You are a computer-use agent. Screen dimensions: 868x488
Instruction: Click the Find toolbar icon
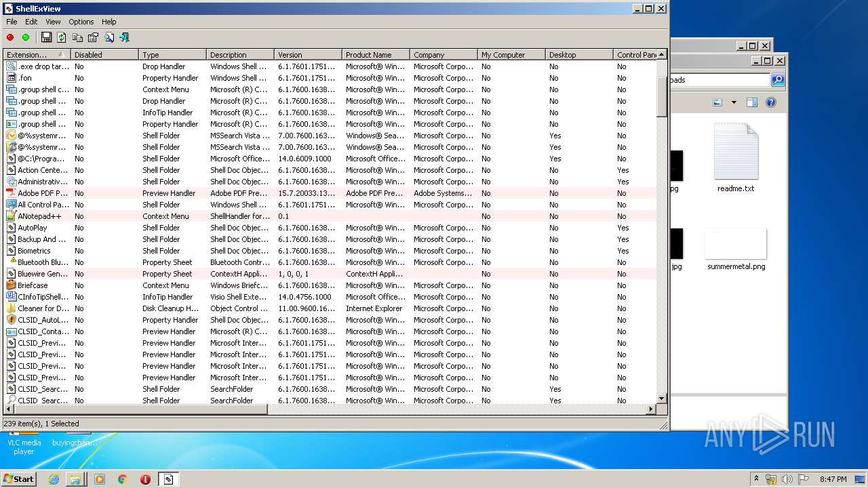(108, 37)
